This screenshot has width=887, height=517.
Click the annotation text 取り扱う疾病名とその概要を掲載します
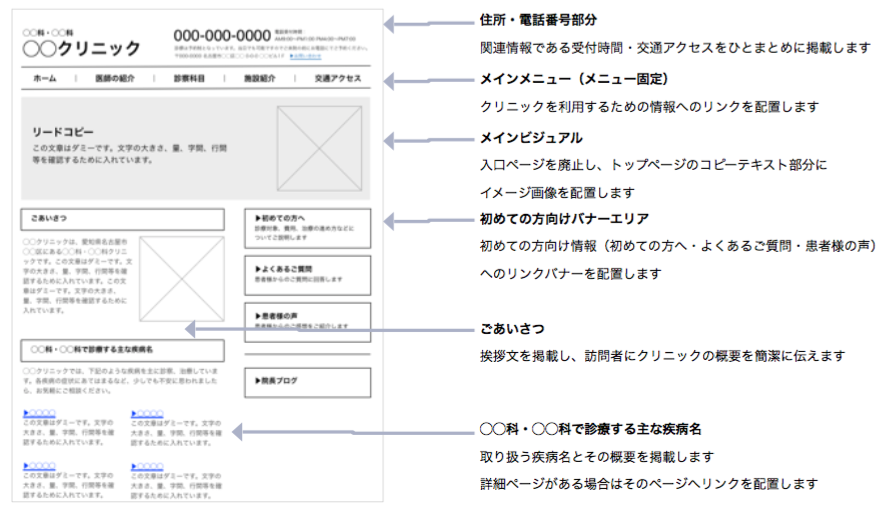point(597,456)
